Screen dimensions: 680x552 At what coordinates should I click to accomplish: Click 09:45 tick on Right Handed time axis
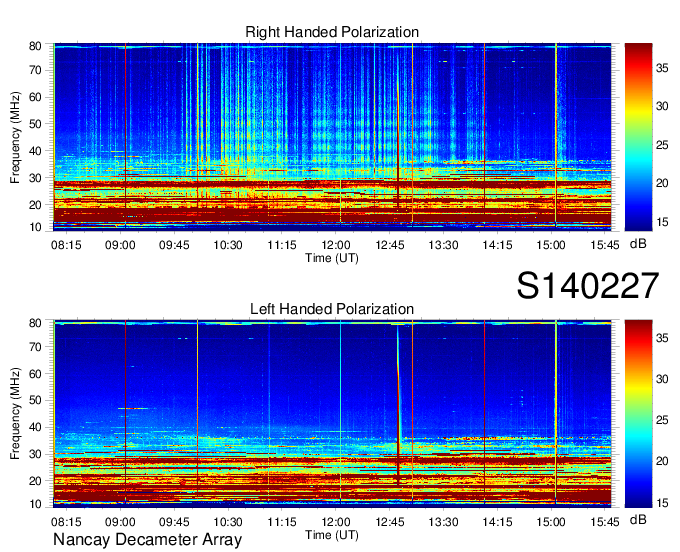(x=174, y=245)
